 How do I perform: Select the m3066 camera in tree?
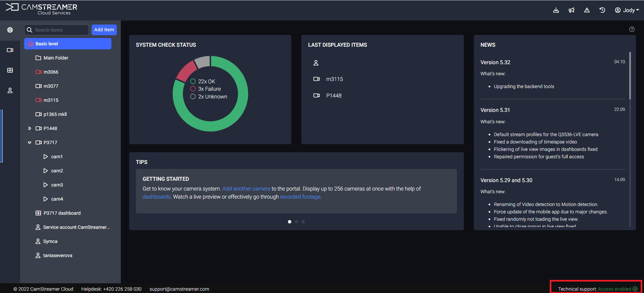47,72
